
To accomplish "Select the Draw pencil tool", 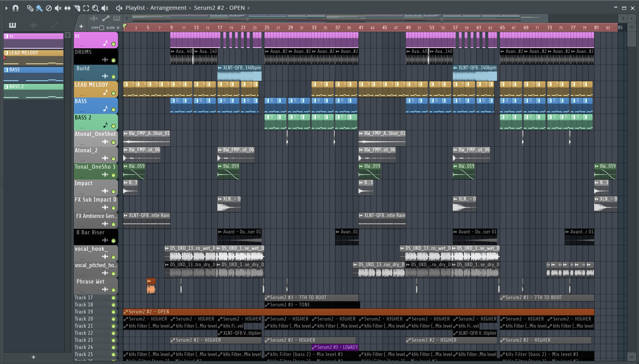I will point(30,8).
